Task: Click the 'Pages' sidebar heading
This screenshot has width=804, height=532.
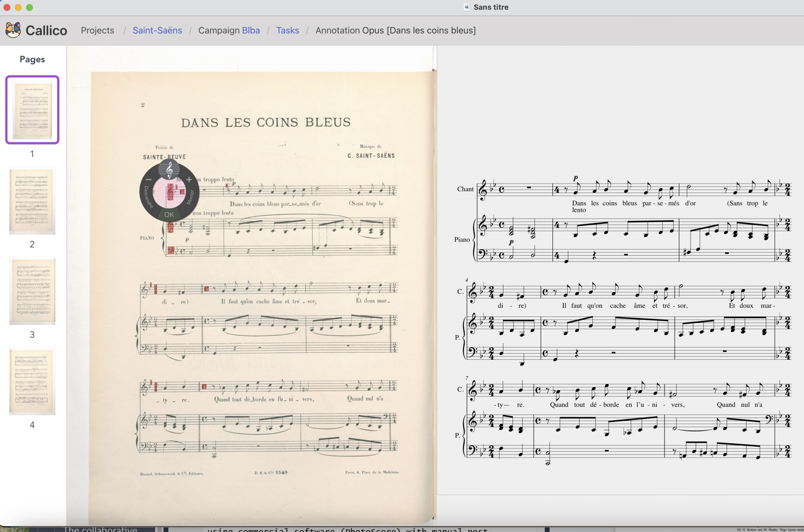Action: 32,59
